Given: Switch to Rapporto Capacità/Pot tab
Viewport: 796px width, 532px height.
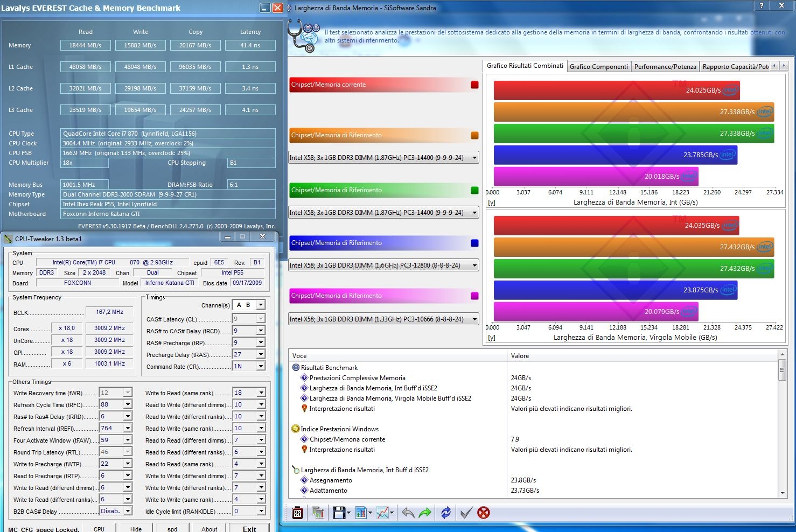Looking at the screenshot, I should (735, 67).
